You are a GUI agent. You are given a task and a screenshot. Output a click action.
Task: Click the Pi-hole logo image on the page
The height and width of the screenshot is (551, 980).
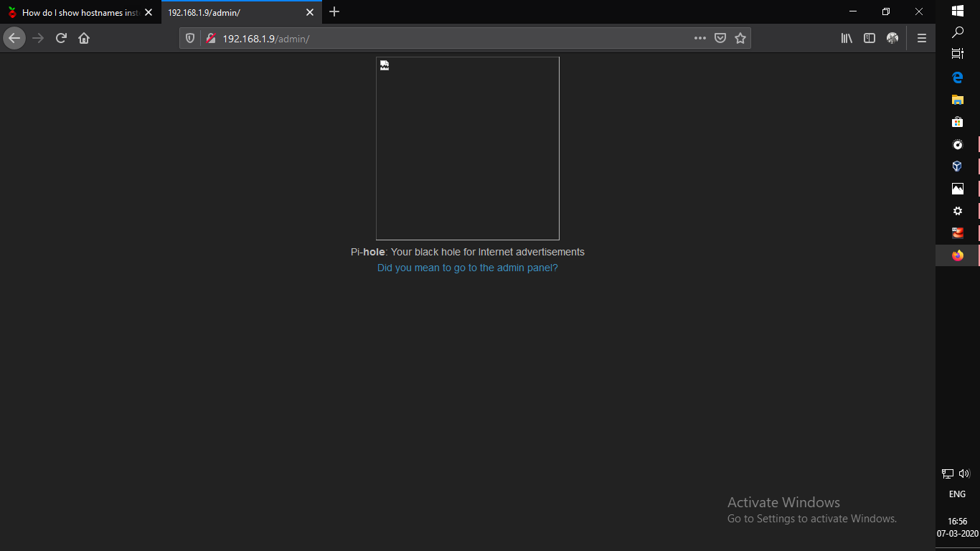467,147
